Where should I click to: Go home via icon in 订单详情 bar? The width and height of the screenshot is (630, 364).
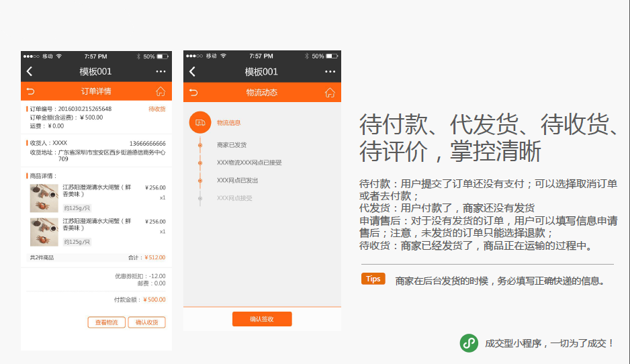click(161, 91)
